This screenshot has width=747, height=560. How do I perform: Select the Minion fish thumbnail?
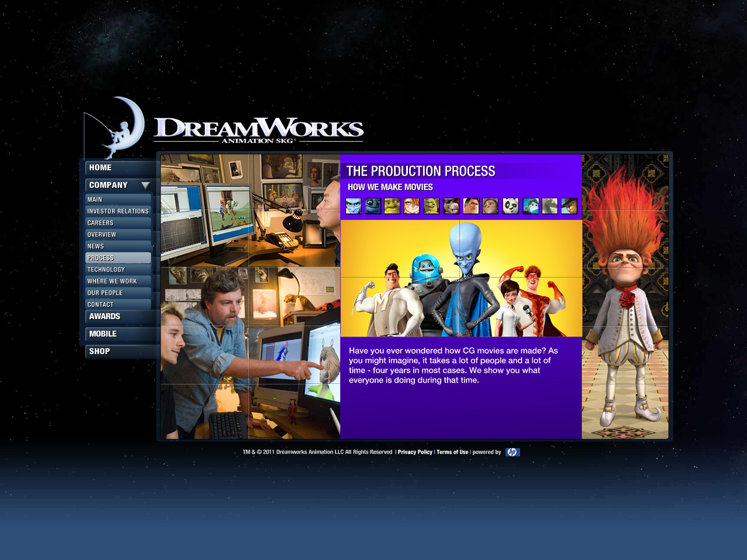click(x=530, y=206)
